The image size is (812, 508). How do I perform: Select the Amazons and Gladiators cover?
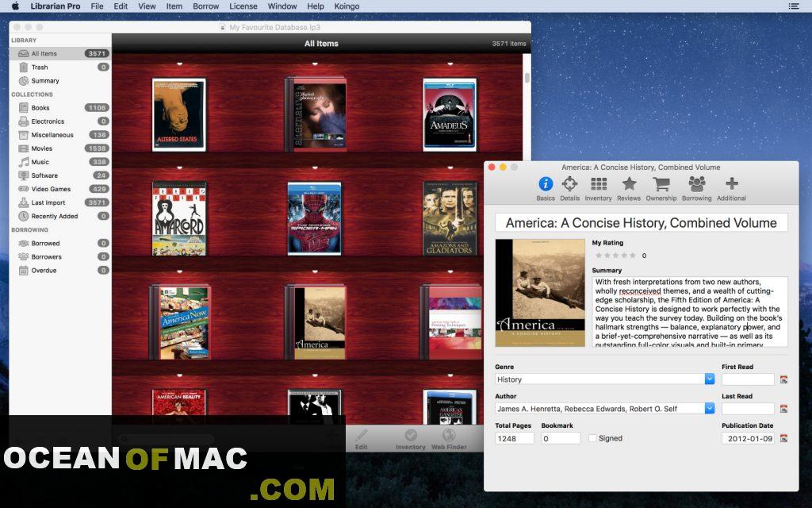[x=450, y=218]
